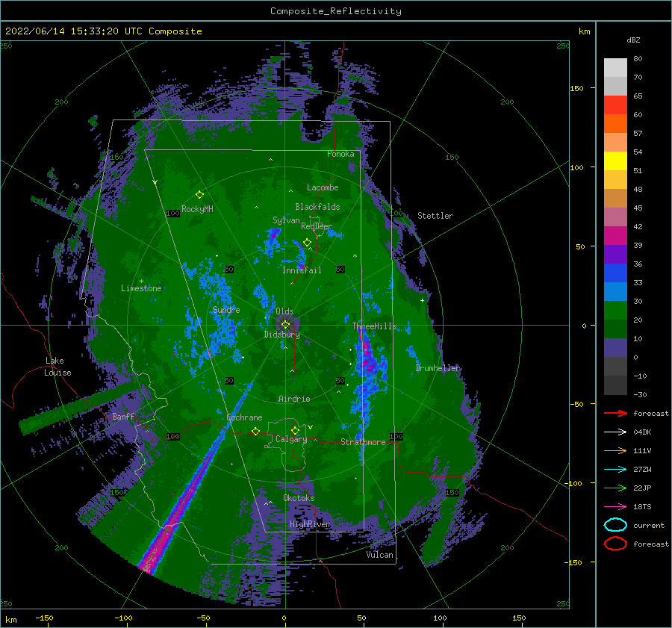Click the cyan 'current' ellipse icon
This screenshot has height=628, width=672.
[615, 525]
